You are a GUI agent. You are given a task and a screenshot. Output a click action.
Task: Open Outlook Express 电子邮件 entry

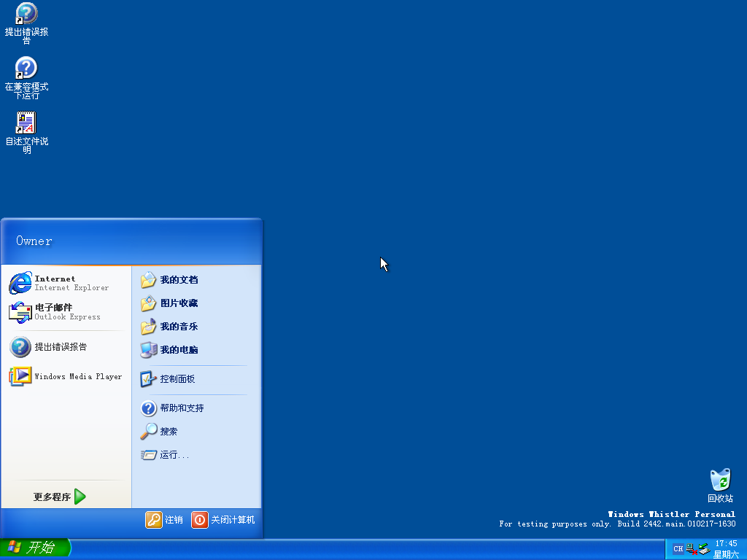66,312
